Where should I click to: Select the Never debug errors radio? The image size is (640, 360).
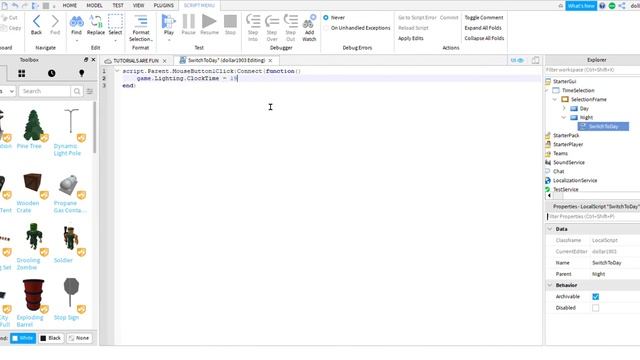click(x=326, y=18)
